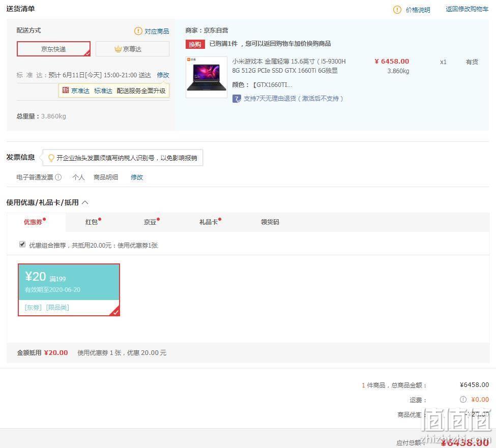Screen dimensions: 496x448
Task: Click the red 新 badge icon
Action: click(66, 91)
